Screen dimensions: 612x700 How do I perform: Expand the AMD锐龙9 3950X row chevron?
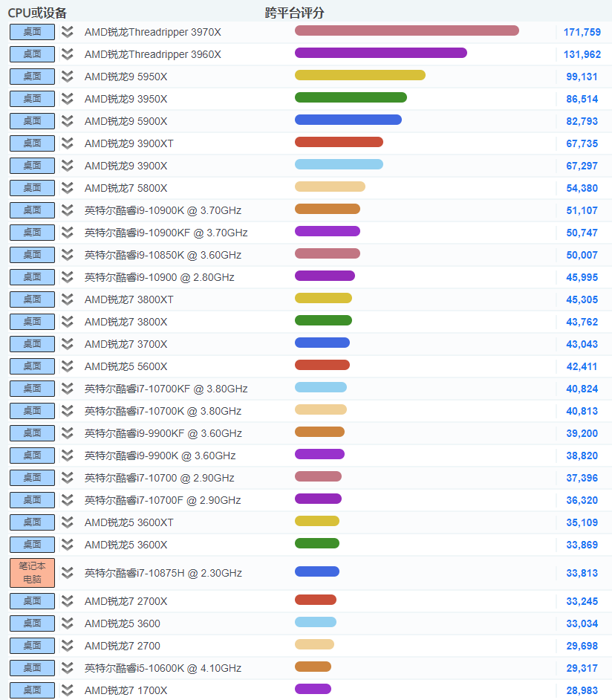(x=68, y=99)
